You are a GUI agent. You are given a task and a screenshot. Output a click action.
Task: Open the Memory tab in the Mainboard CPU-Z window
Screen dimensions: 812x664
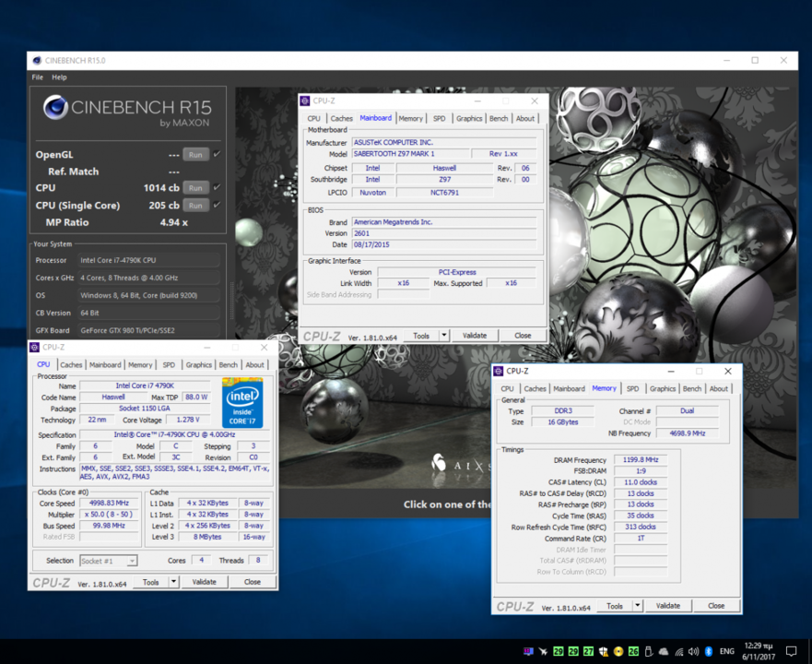pyautogui.click(x=411, y=118)
